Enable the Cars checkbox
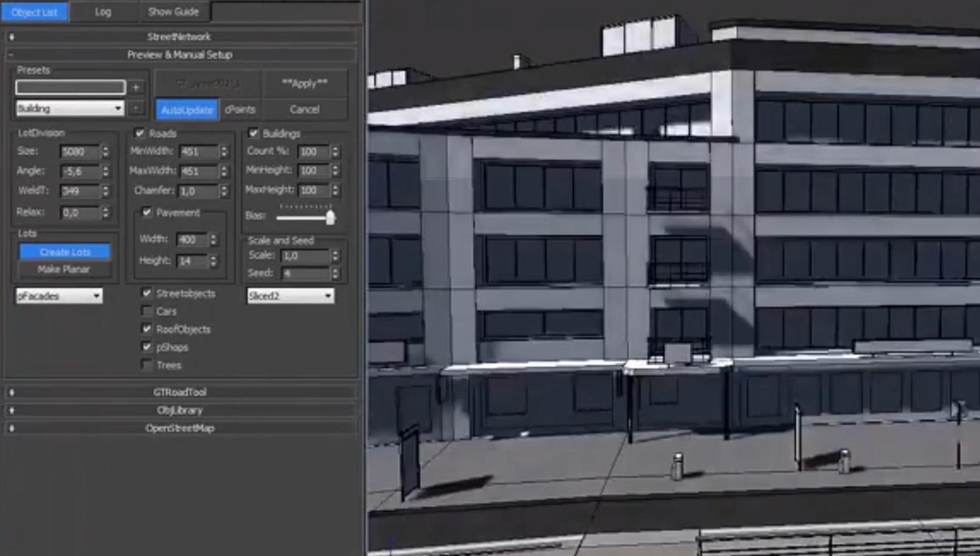This screenshot has width=980, height=556. (147, 311)
